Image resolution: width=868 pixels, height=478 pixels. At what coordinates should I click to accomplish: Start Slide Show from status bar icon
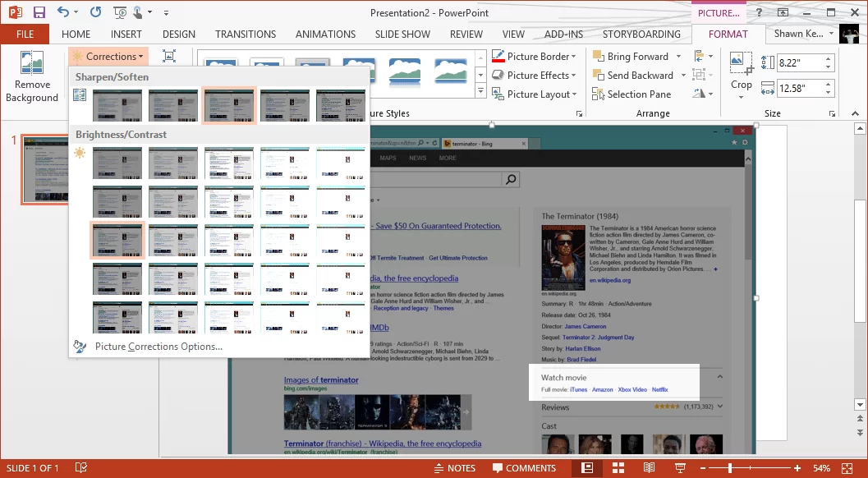[x=680, y=468]
